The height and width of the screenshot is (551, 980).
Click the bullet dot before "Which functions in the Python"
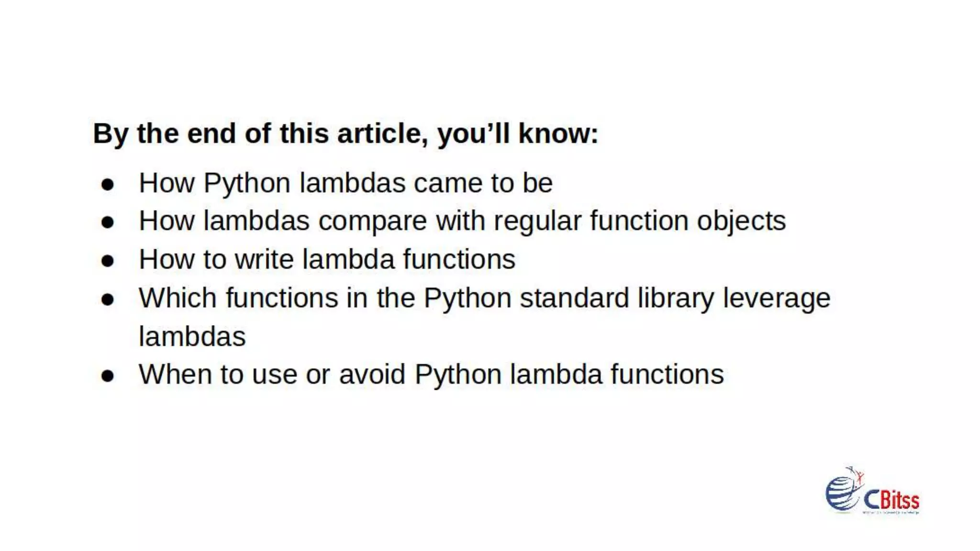point(108,299)
